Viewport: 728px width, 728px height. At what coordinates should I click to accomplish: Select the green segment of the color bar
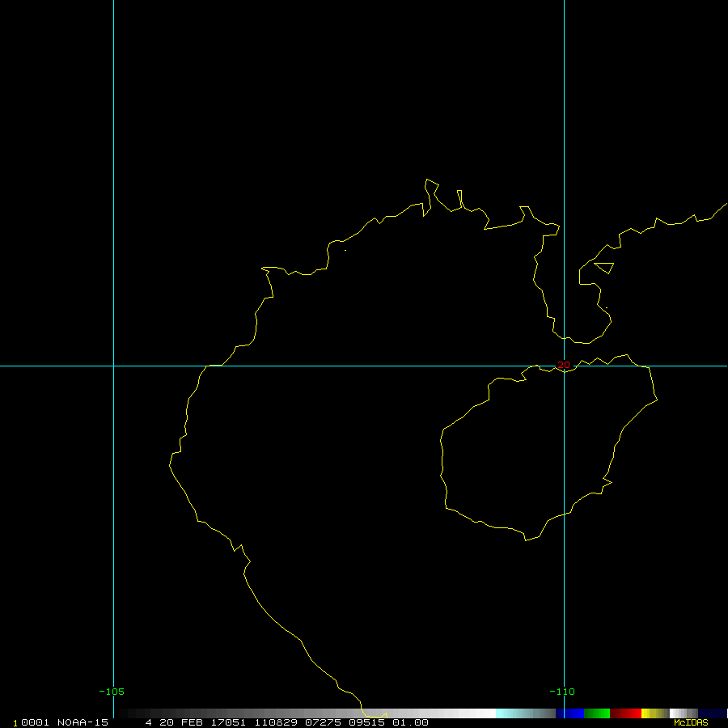(597, 713)
